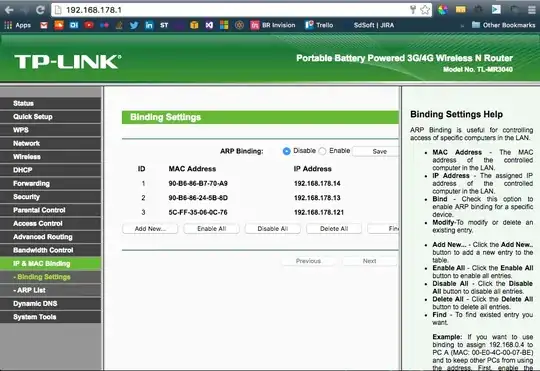Open the BR Invision bookmark

[273, 25]
